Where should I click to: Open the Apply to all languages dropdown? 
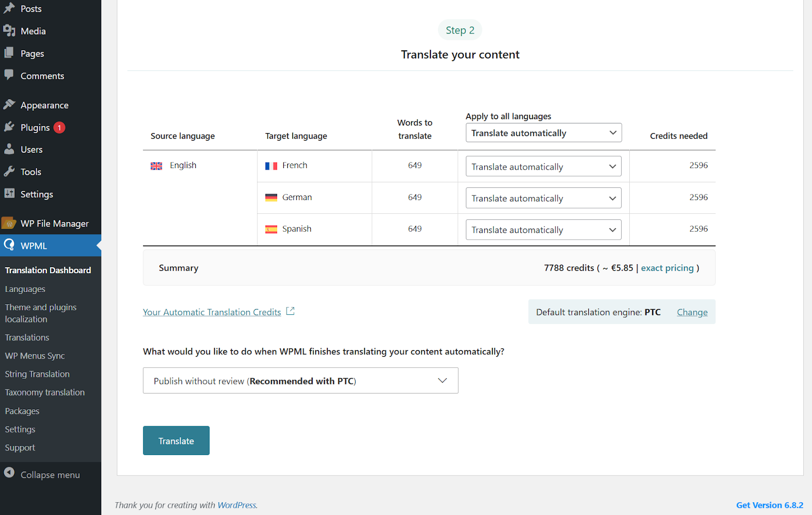coord(543,133)
